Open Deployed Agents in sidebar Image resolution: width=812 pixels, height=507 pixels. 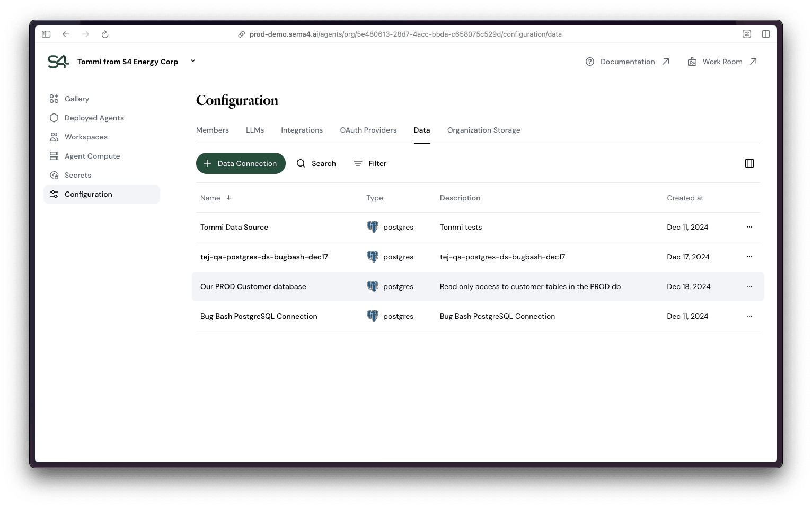[94, 118]
